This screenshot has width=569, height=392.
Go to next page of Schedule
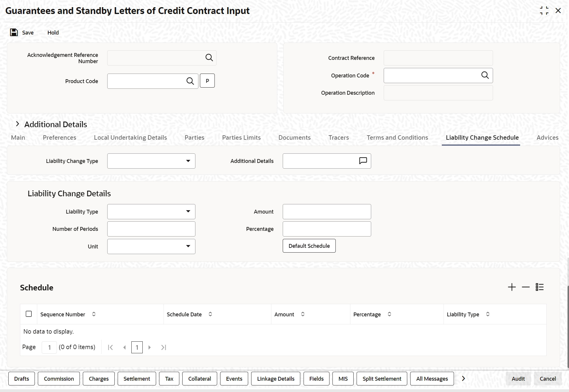[x=150, y=347]
